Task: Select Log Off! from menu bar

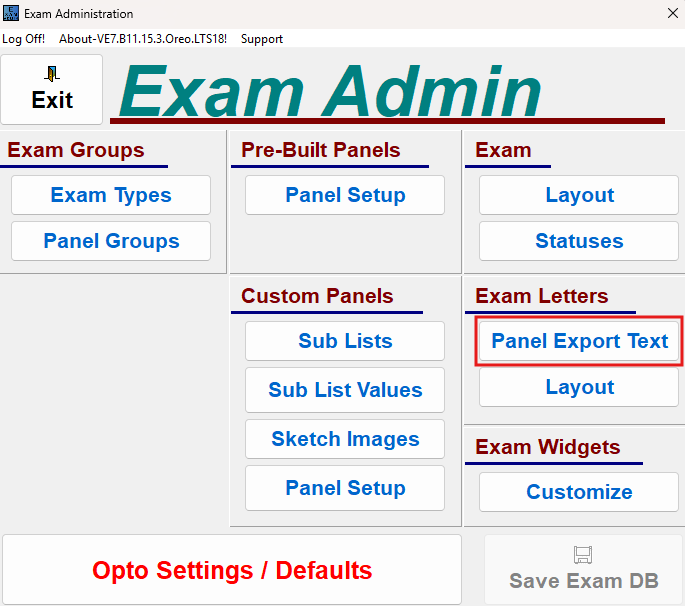Action: (x=23, y=39)
